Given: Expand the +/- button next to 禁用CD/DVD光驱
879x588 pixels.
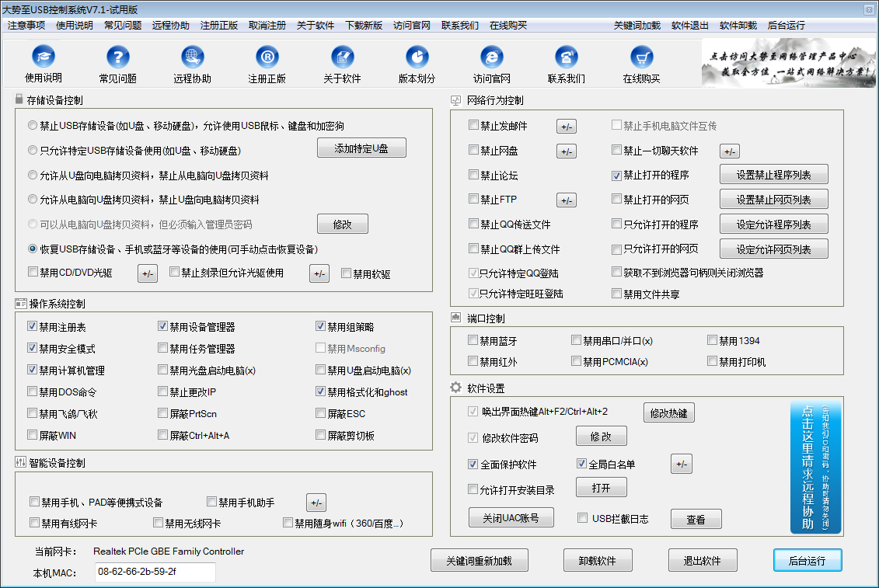Looking at the screenshot, I should (148, 273).
